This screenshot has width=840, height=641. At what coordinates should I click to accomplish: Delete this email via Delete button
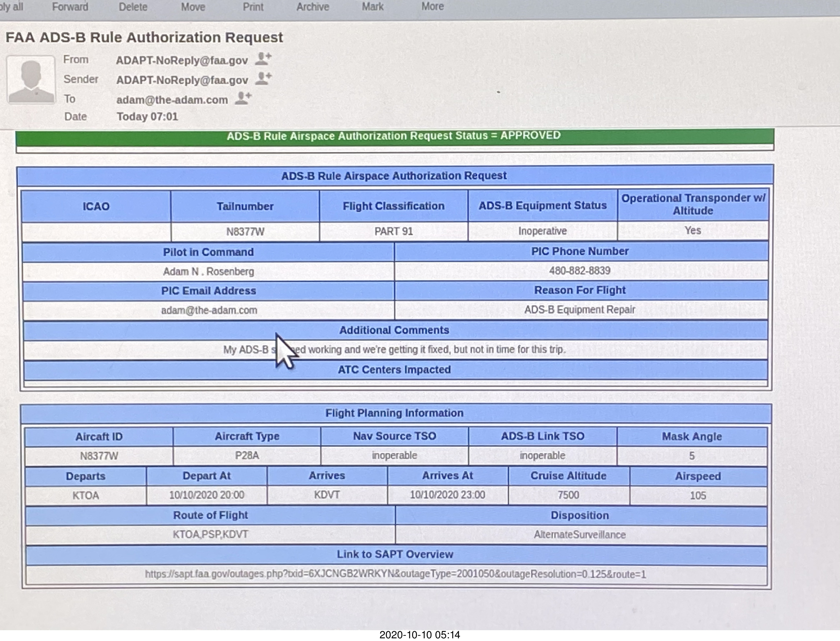click(133, 7)
